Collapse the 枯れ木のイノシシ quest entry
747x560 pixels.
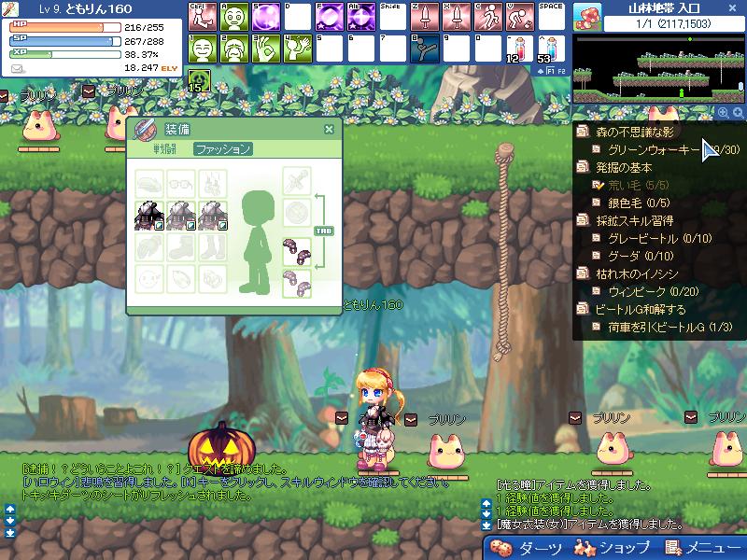click(582, 273)
